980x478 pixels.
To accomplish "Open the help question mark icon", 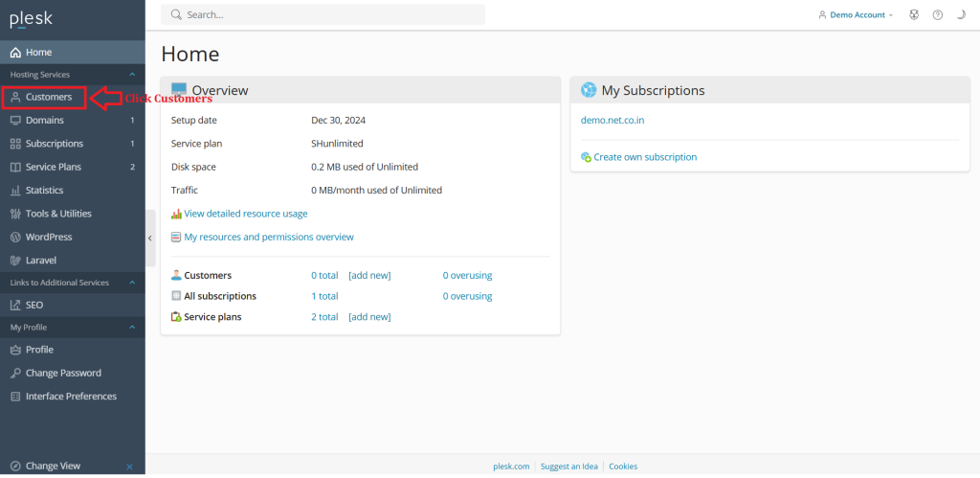I will coord(938,15).
